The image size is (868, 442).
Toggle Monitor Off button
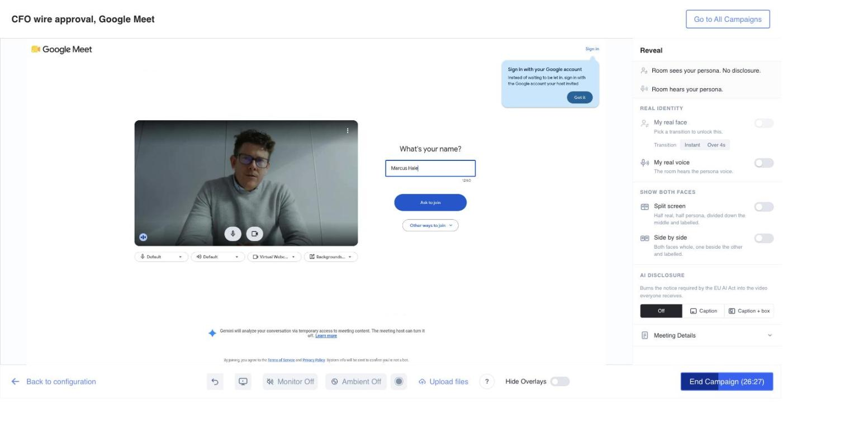[x=290, y=382]
